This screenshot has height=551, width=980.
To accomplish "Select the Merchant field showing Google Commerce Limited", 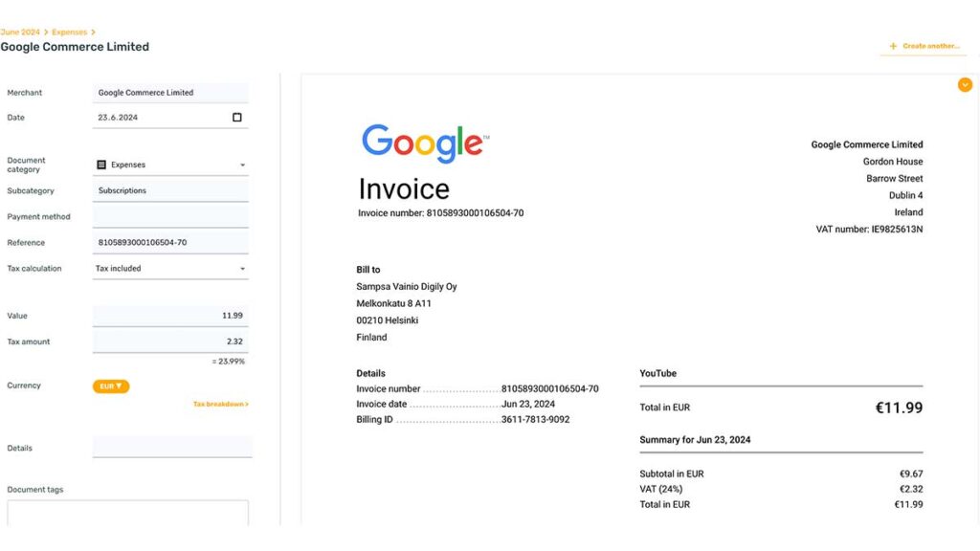I will click(x=169, y=92).
